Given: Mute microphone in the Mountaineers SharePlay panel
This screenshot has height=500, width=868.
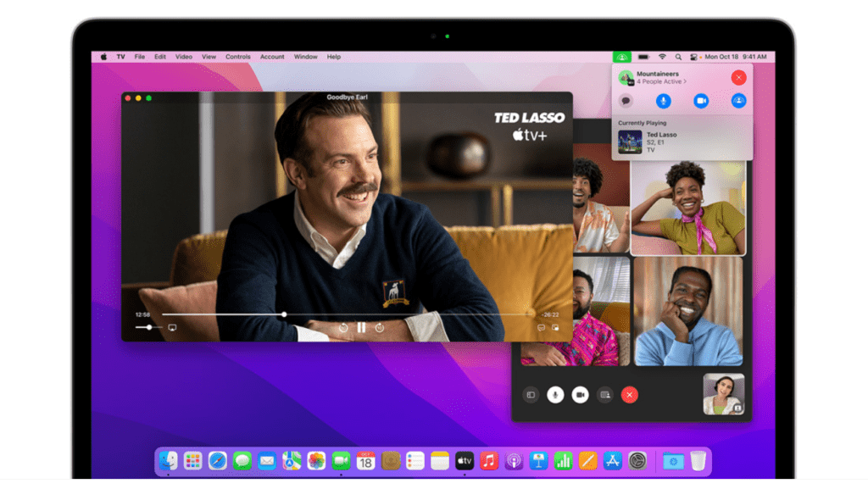Looking at the screenshot, I should [x=663, y=101].
